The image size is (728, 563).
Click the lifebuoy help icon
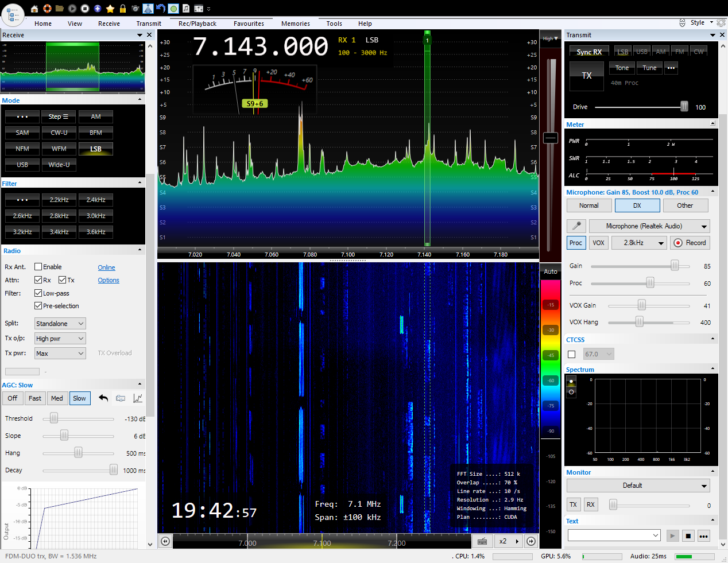tap(47, 9)
